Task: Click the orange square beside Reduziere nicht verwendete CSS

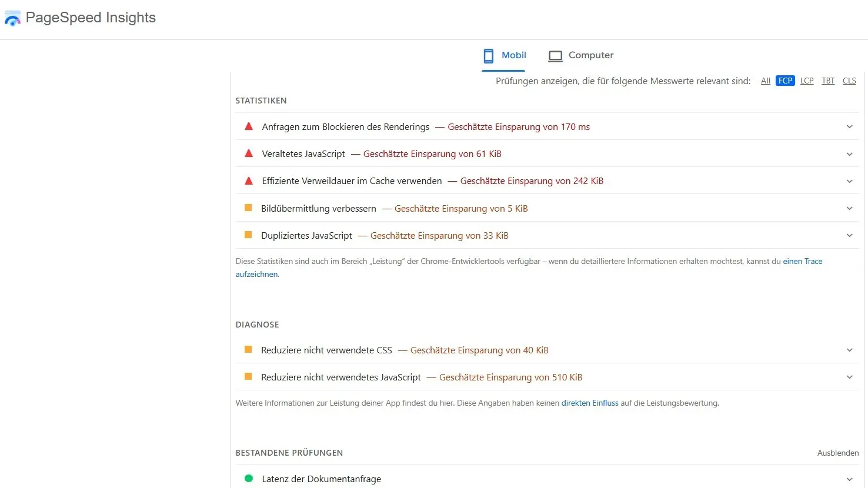Action: point(248,349)
